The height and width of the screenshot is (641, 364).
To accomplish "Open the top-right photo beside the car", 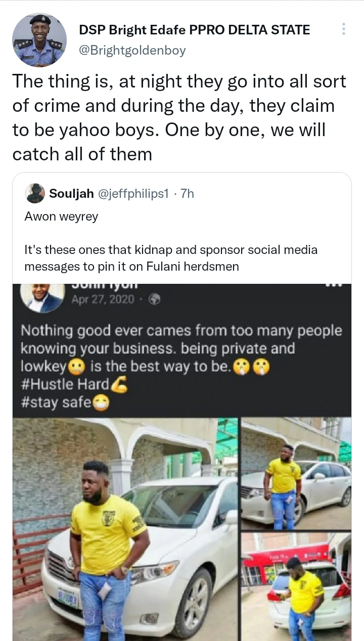I will [296, 472].
